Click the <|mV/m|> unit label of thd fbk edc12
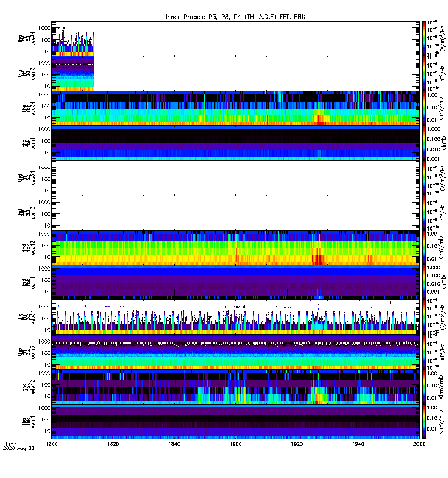448x478 pixels. 441,247
